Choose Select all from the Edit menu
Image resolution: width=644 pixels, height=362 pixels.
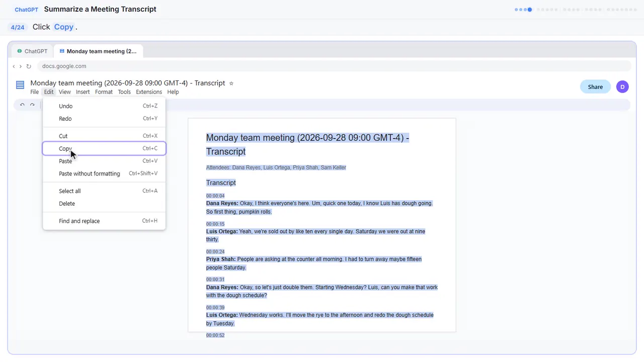104,191
